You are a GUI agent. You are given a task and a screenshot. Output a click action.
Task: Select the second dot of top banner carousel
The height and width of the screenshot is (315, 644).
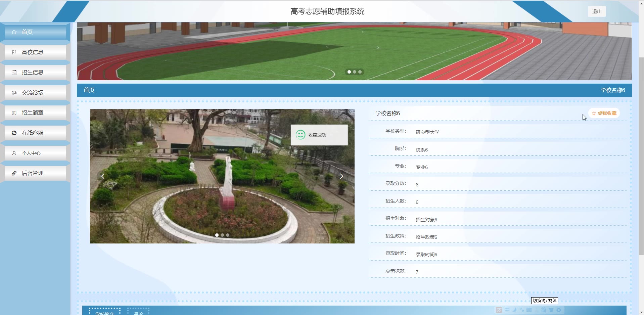coord(355,72)
